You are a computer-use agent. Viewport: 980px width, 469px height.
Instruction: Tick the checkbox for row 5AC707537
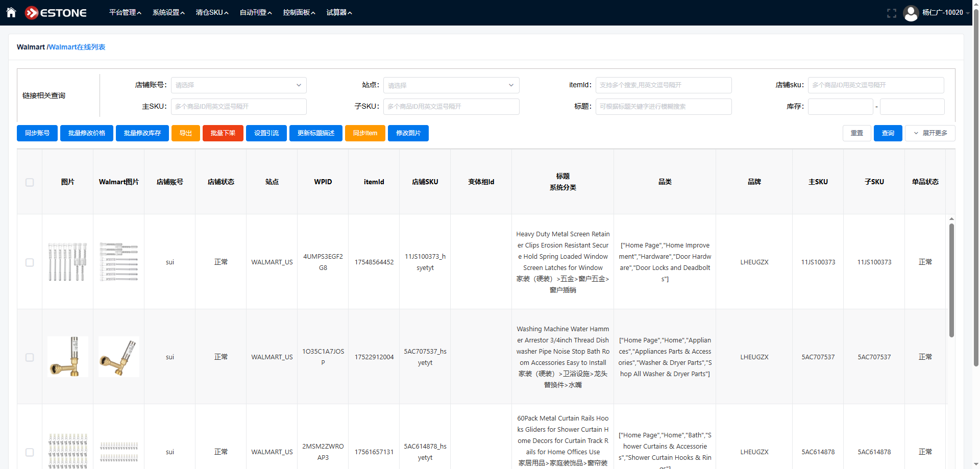(x=30, y=357)
